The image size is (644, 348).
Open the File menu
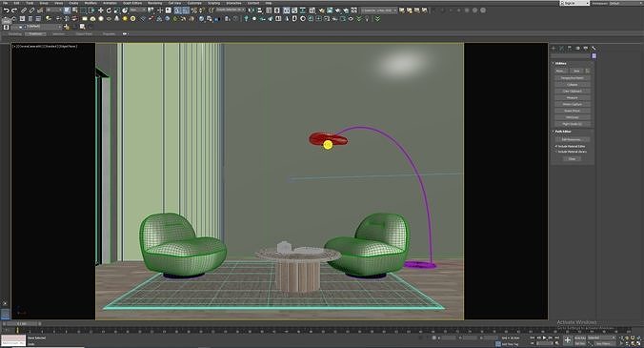tap(5, 3)
